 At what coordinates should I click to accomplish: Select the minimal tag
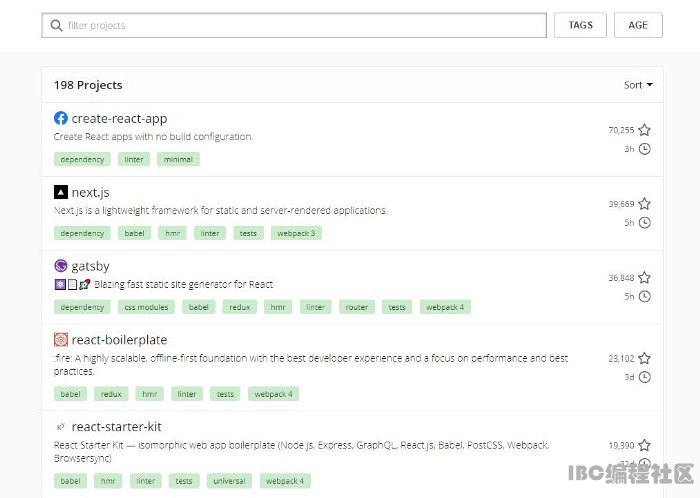click(178, 159)
